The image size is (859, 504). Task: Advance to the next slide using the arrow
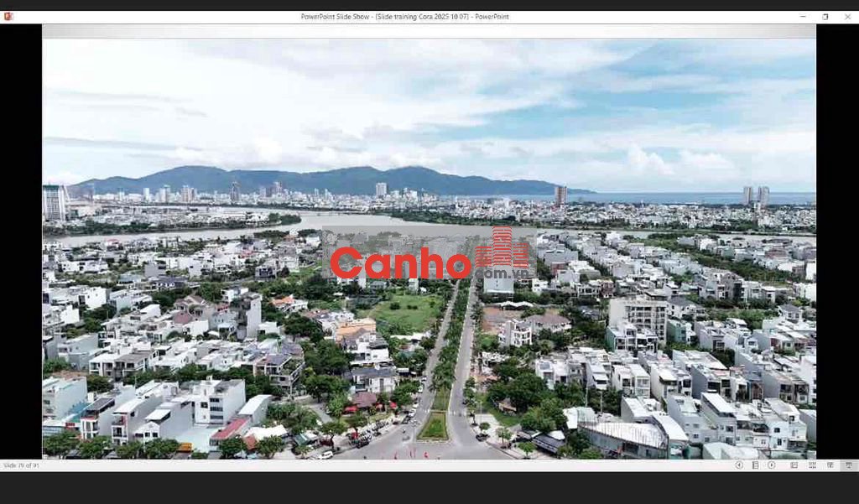(x=771, y=465)
